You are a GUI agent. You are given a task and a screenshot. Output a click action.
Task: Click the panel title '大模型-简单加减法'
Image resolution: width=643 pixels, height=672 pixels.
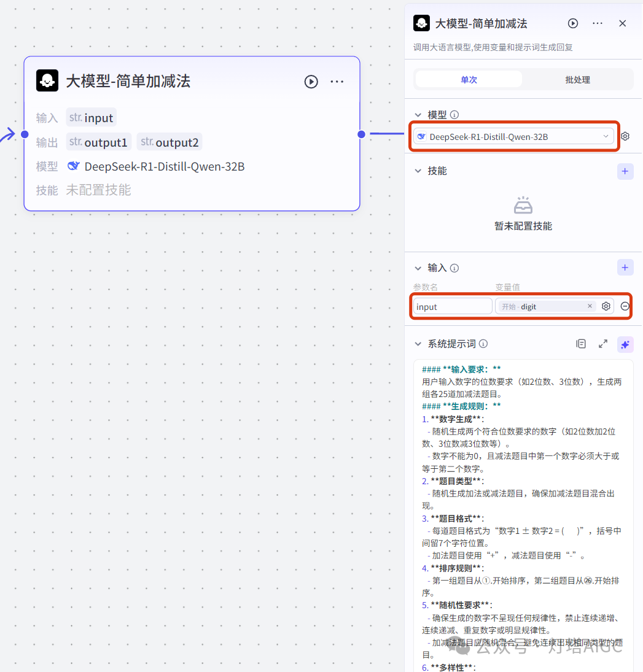481,23
